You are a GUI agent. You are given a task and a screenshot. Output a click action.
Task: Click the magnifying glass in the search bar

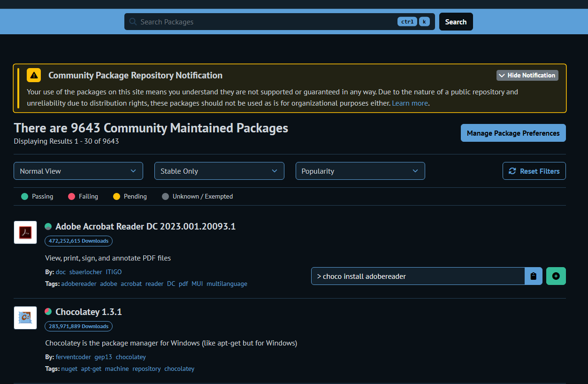(132, 22)
